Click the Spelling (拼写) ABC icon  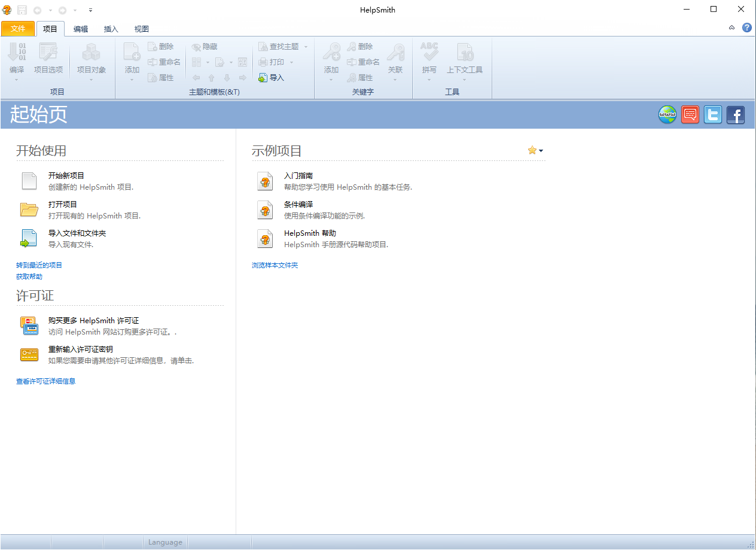tap(429, 52)
